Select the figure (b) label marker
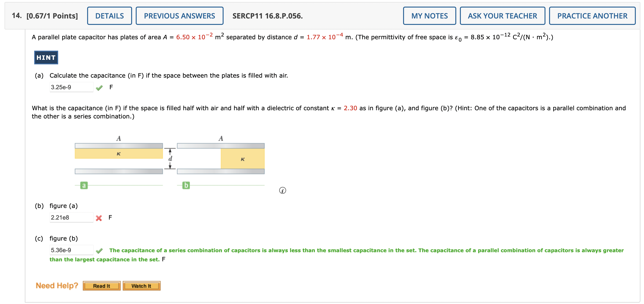Screen dimensions: 644x304 pos(186,185)
